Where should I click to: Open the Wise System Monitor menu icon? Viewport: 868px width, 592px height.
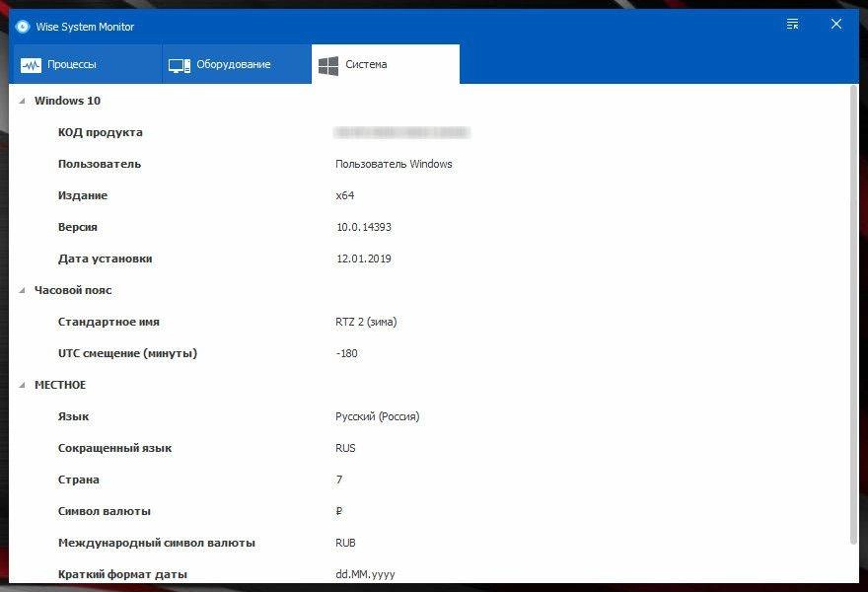point(792,24)
